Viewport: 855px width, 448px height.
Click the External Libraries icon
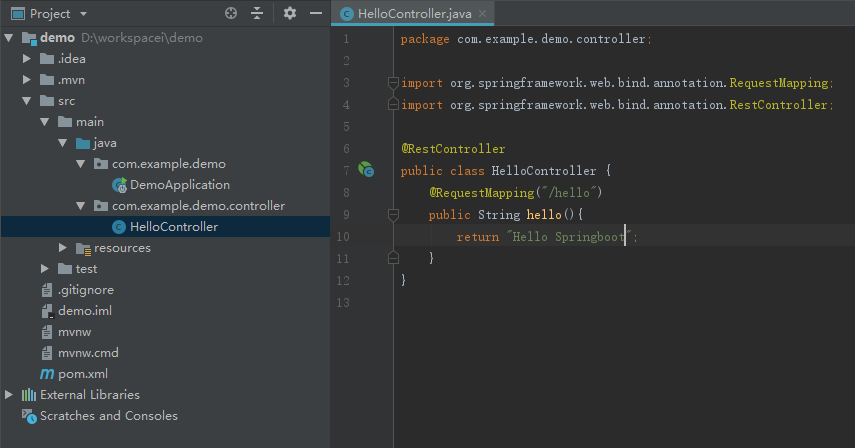(28, 395)
